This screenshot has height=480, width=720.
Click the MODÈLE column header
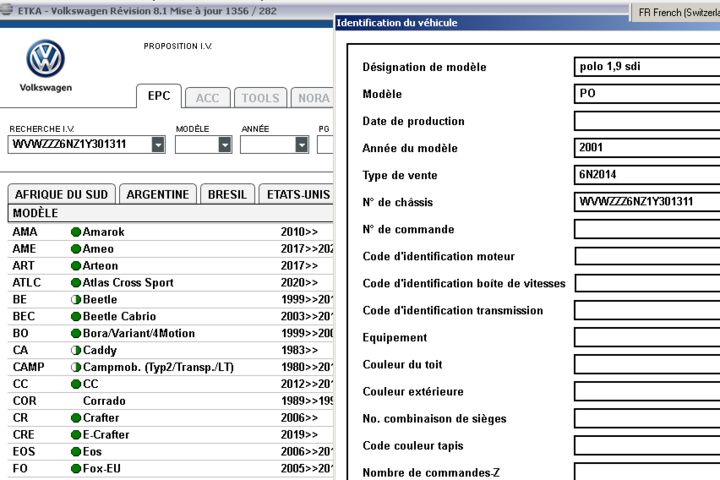[170, 213]
